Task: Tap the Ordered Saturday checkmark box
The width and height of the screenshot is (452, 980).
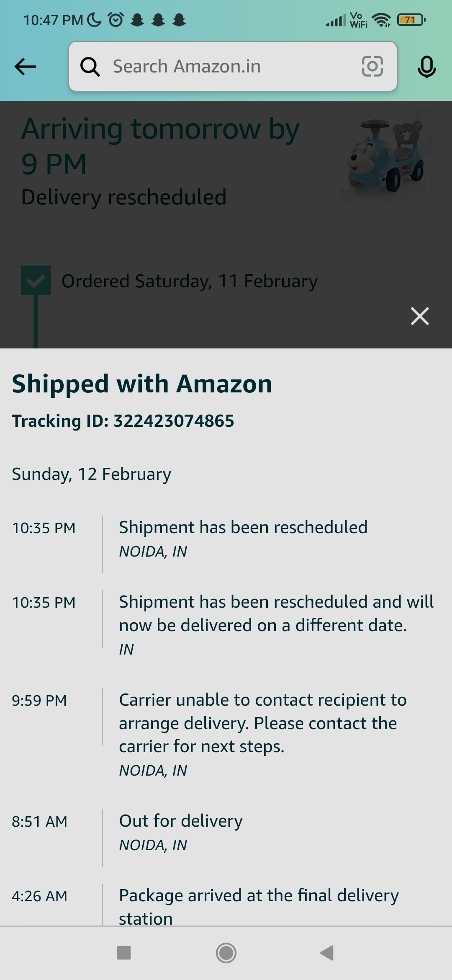Action: (36, 281)
